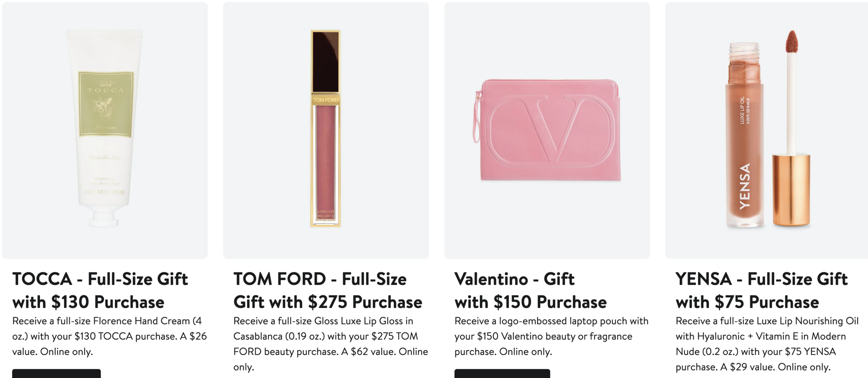The height and width of the screenshot is (378, 868).
Task: Click the logo-embossed laptop pouch description text
Action: [551, 336]
